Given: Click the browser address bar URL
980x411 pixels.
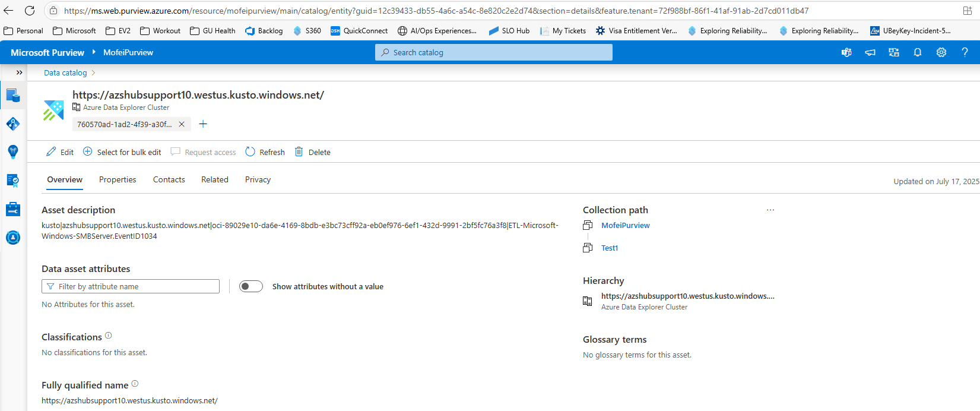Looking at the screenshot, I should pyautogui.click(x=436, y=11).
